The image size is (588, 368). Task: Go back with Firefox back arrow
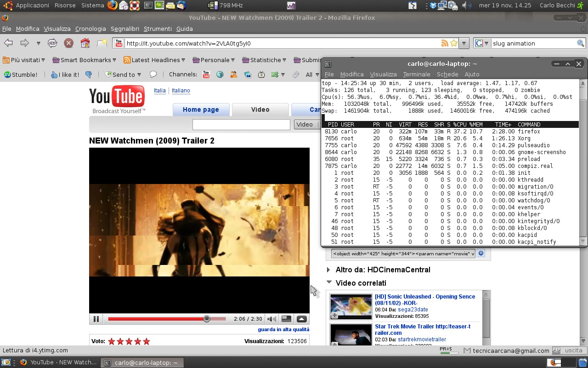8,43
